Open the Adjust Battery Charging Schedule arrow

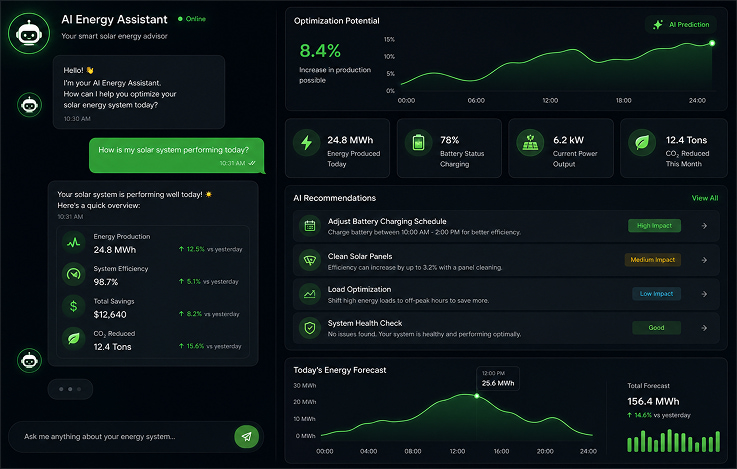tap(704, 226)
